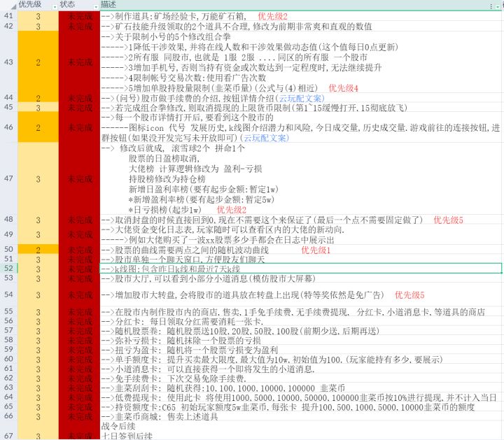Select row header 52
This screenshot has height=440, width=504.
8,268
